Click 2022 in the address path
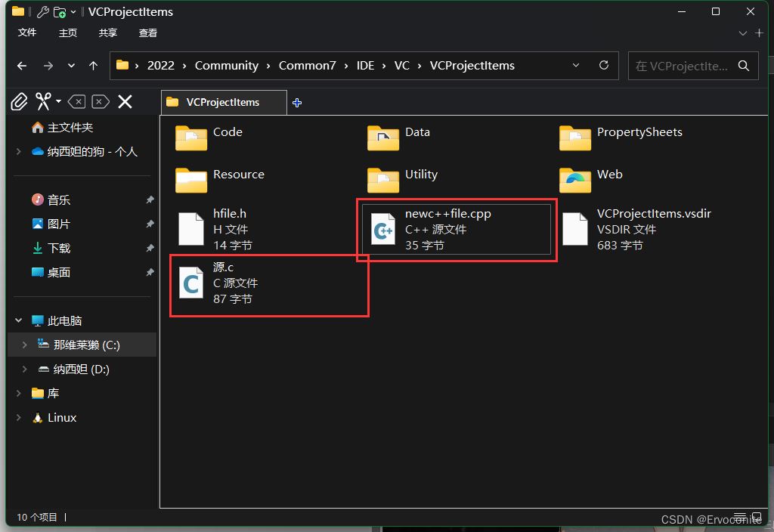Image resolution: width=774 pixels, height=532 pixels. click(161, 66)
